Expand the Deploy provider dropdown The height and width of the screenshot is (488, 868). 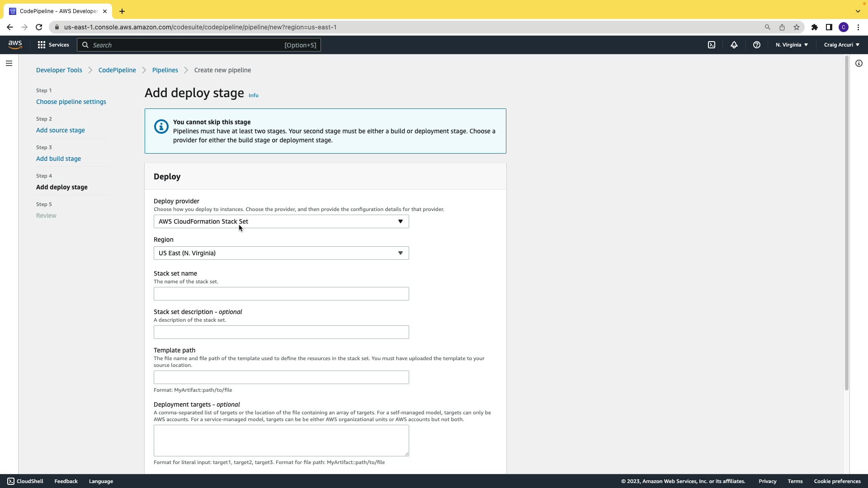pyautogui.click(x=281, y=221)
